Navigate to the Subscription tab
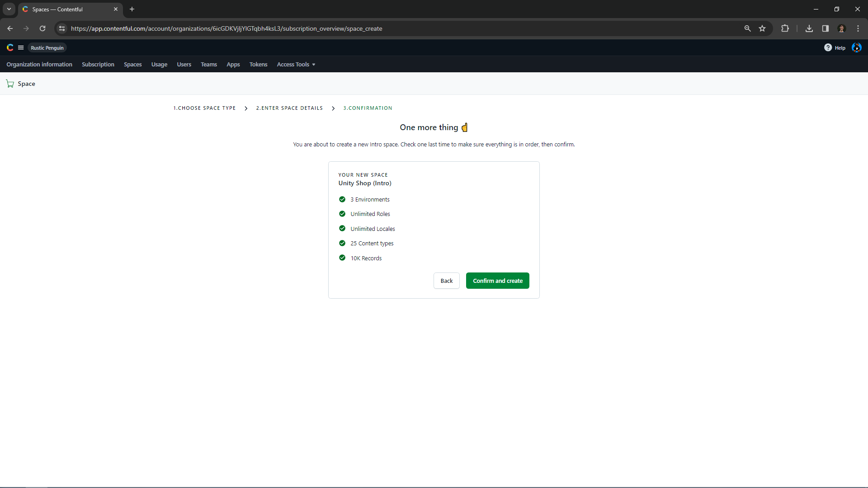868x488 pixels. tap(98, 64)
